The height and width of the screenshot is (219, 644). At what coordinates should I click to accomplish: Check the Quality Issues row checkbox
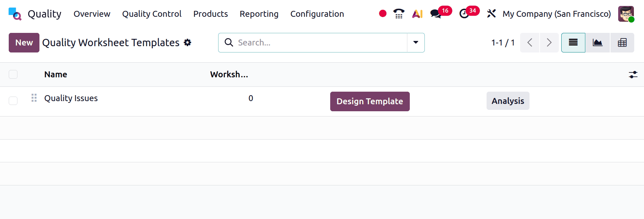pos(13,101)
